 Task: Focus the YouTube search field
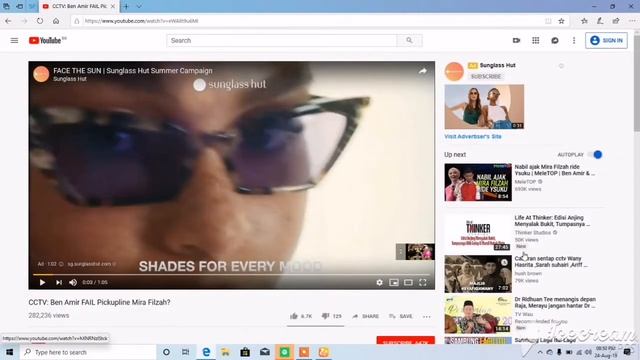coord(282,40)
